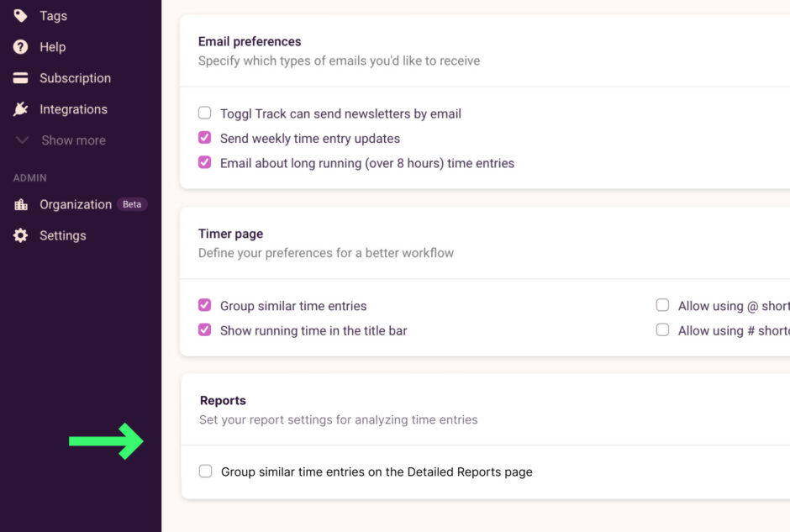This screenshot has width=790, height=532.
Task: Enable allow using @ shortcut
Action: (662, 305)
